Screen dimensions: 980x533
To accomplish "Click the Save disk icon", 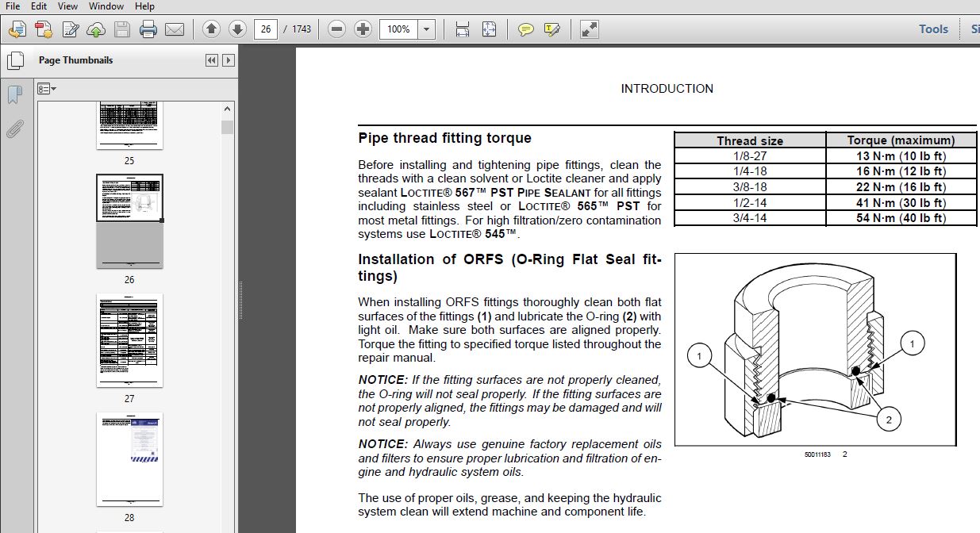I will click(x=121, y=30).
